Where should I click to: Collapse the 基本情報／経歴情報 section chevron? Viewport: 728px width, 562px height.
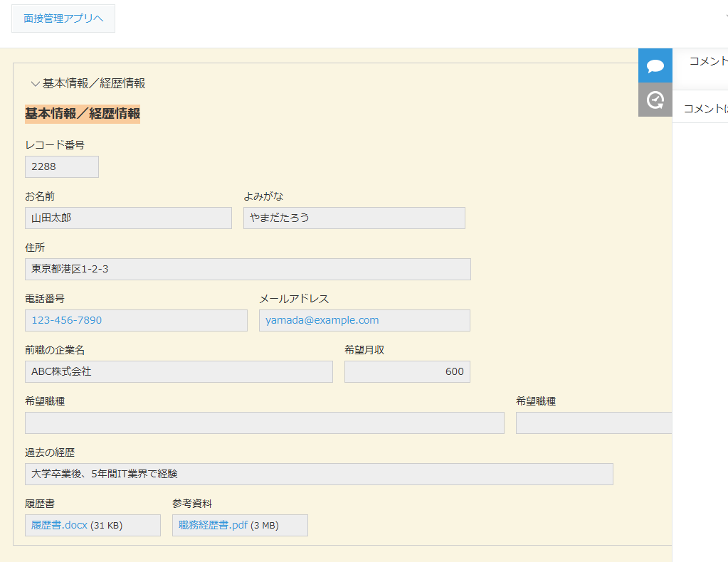tap(35, 83)
